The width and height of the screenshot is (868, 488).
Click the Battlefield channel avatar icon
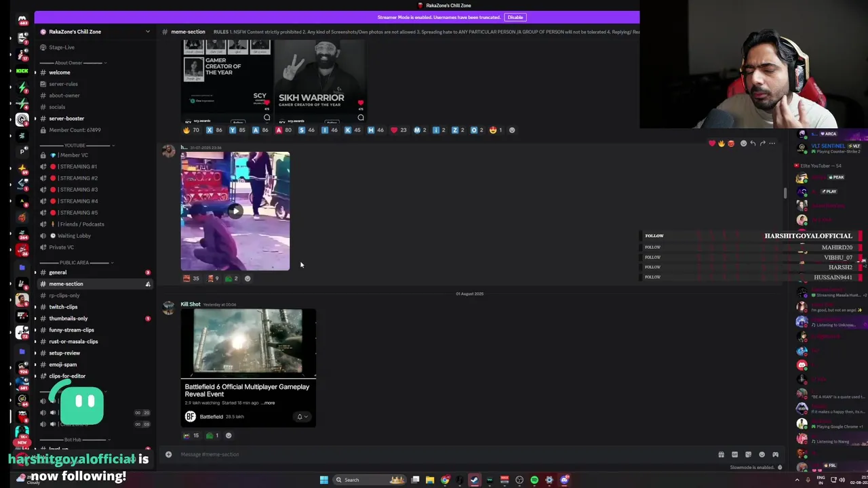point(191,417)
